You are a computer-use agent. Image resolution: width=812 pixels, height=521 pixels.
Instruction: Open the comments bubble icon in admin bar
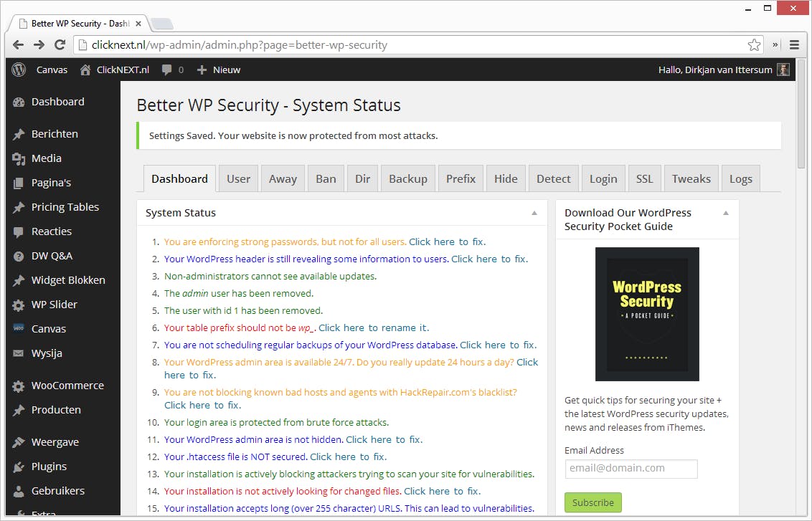coord(167,70)
